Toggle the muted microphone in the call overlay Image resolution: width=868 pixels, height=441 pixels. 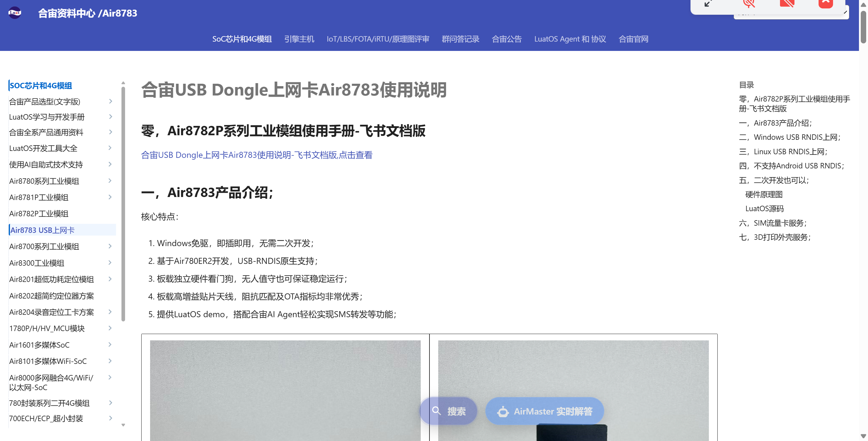(x=749, y=4)
